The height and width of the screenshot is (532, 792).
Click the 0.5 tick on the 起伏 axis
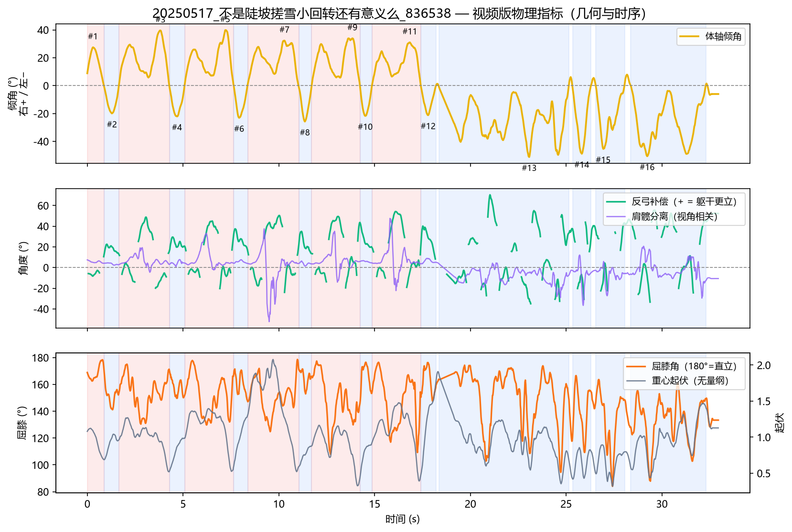coord(763,474)
